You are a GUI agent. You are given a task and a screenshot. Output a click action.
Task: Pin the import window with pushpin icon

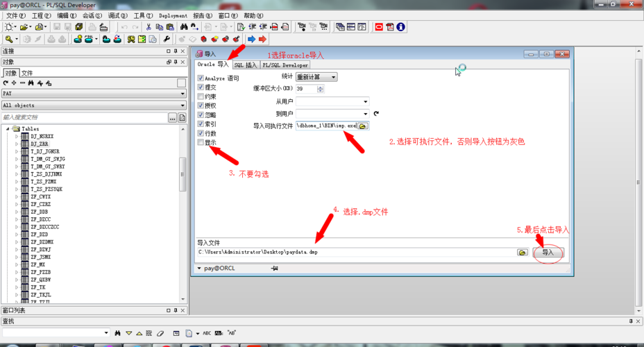274,268
